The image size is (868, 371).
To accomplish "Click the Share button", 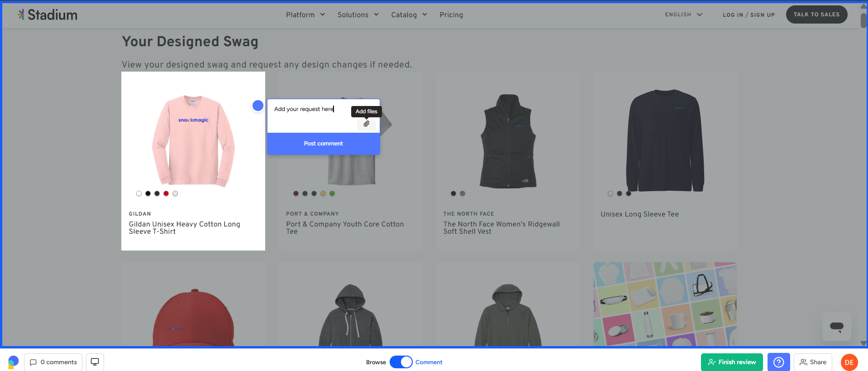I will pyautogui.click(x=813, y=362).
